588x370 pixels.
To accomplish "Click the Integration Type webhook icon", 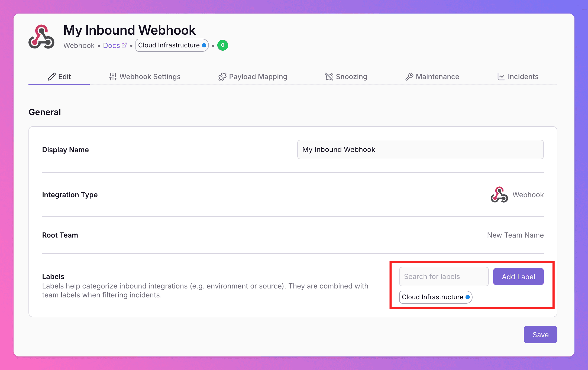I will [499, 195].
